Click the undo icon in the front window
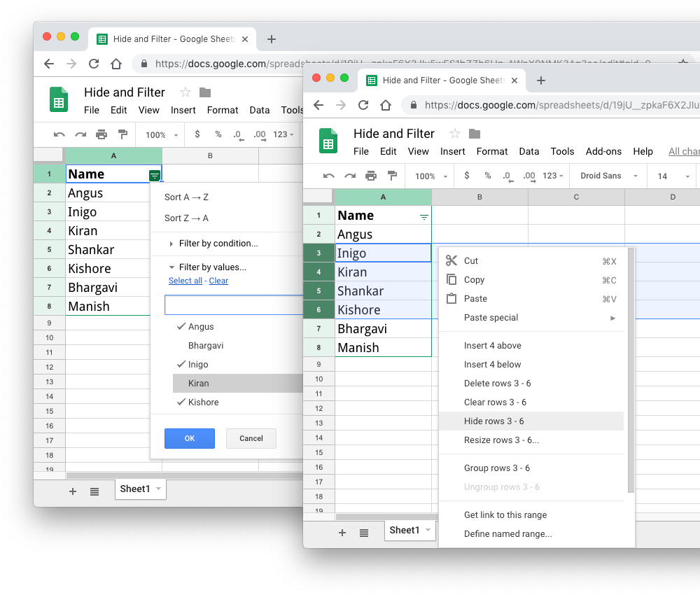This screenshot has width=700, height=595. point(328,176)
